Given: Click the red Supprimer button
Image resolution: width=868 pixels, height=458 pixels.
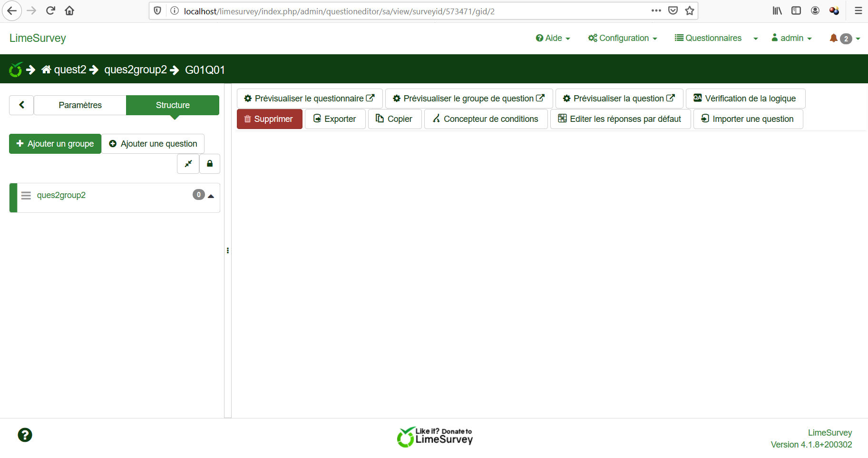Looking at the screenshot, I should point(269,119).
